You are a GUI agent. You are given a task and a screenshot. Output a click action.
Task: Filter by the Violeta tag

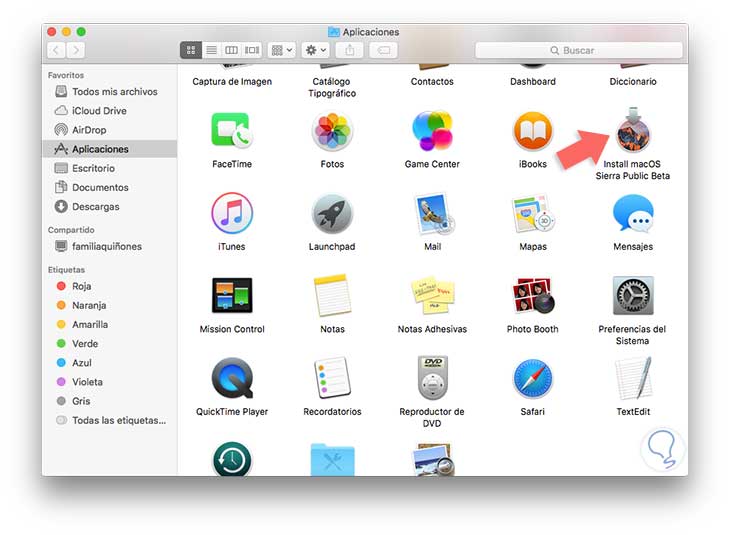(x=109, y=382)
